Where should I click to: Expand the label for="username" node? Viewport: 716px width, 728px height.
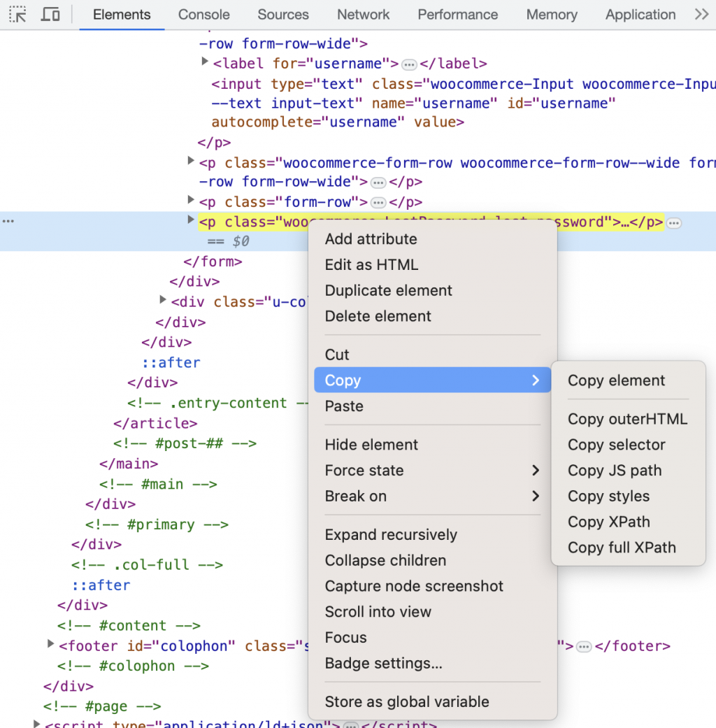tap(204, 62)
